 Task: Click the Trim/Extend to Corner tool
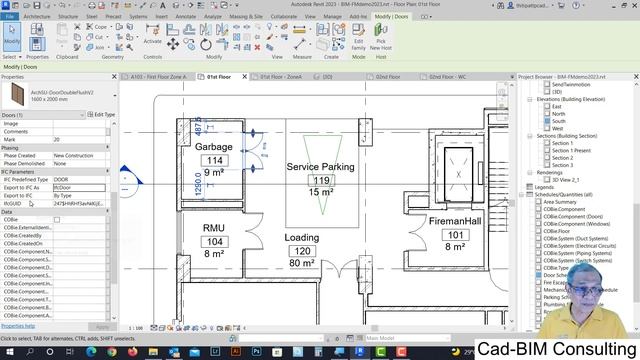(222, 44)
